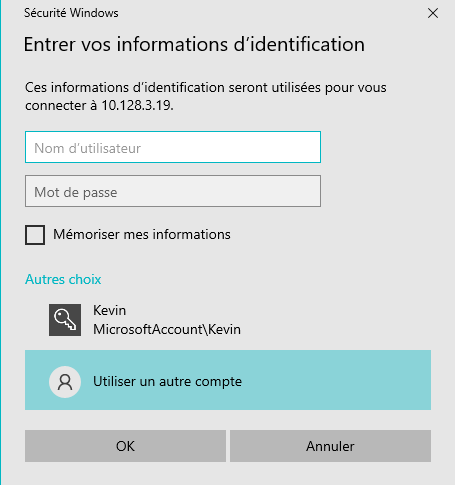
Task: Click the Sécurité Windows title text
Action: (x=71, y=13)
